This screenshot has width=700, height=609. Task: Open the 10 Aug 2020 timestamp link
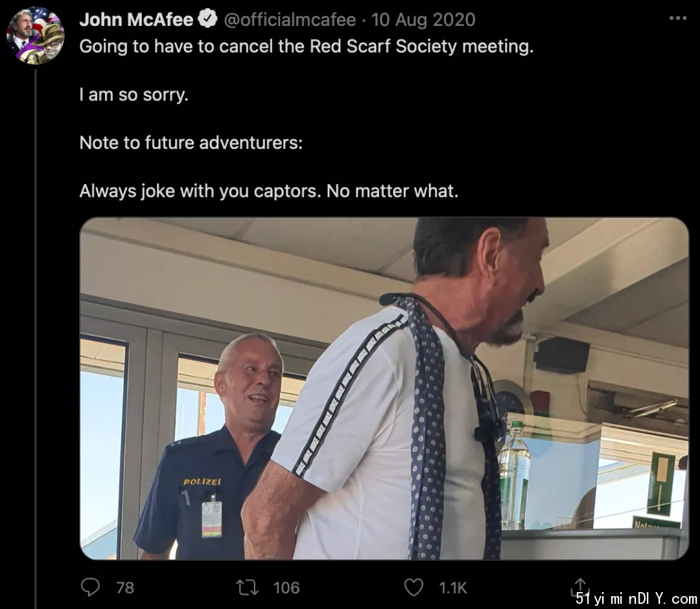click(423, 19)
